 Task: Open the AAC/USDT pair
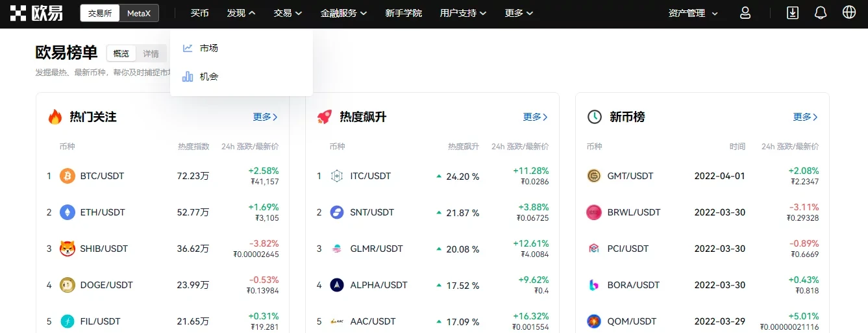(373, 321)
